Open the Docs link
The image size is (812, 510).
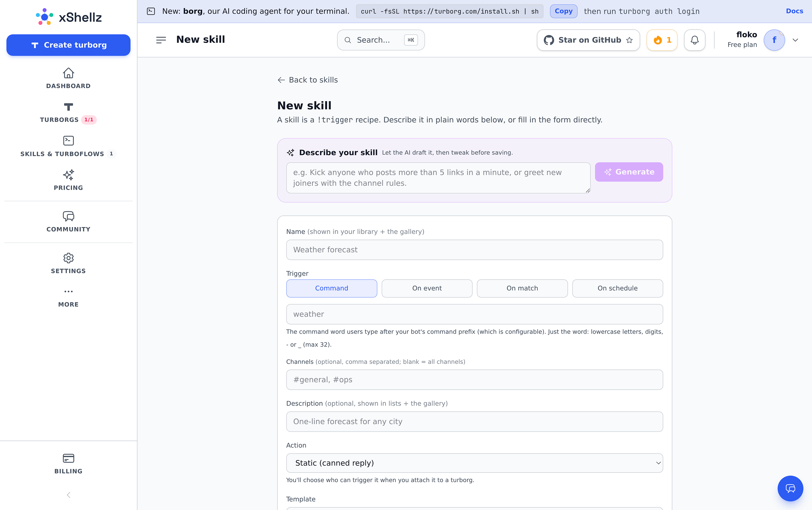[795, 11]
